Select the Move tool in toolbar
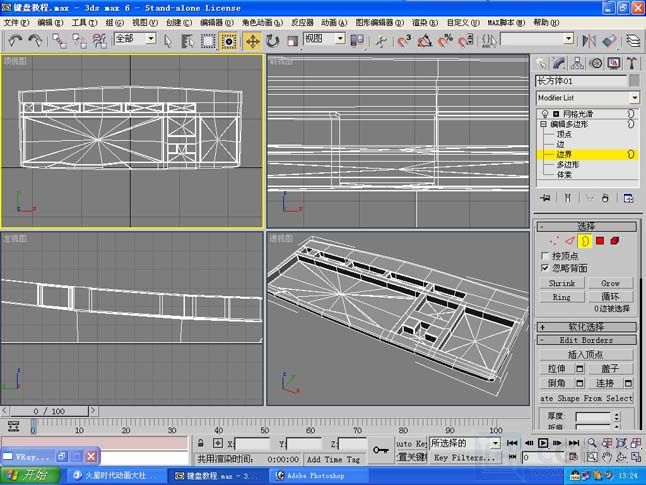The height and width of the screenshot is (485, 646). point(252,40)
